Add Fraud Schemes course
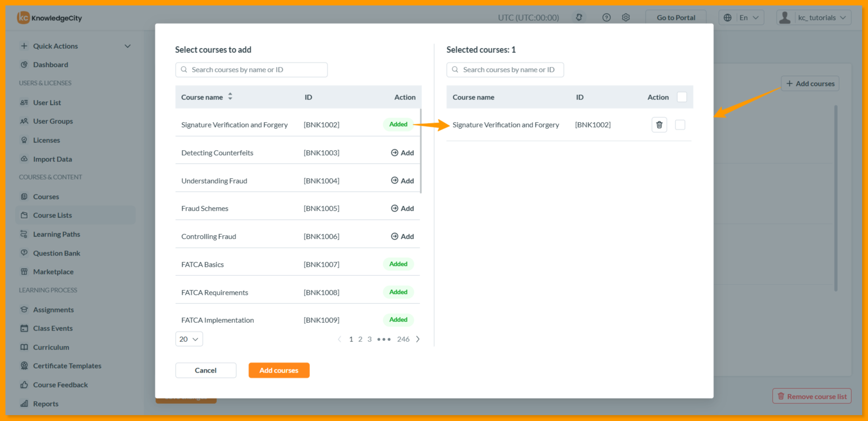The image size is (868, 421). pos(402,208)
